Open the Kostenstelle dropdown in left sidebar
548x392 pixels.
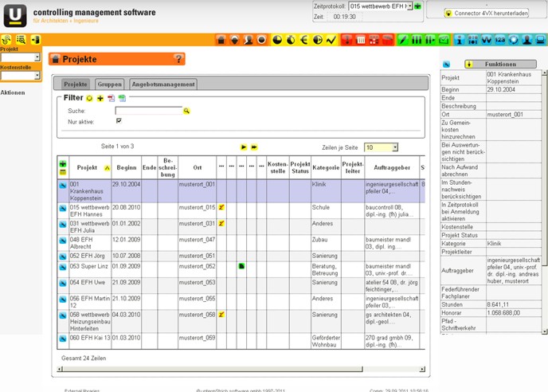pos(37,76)
